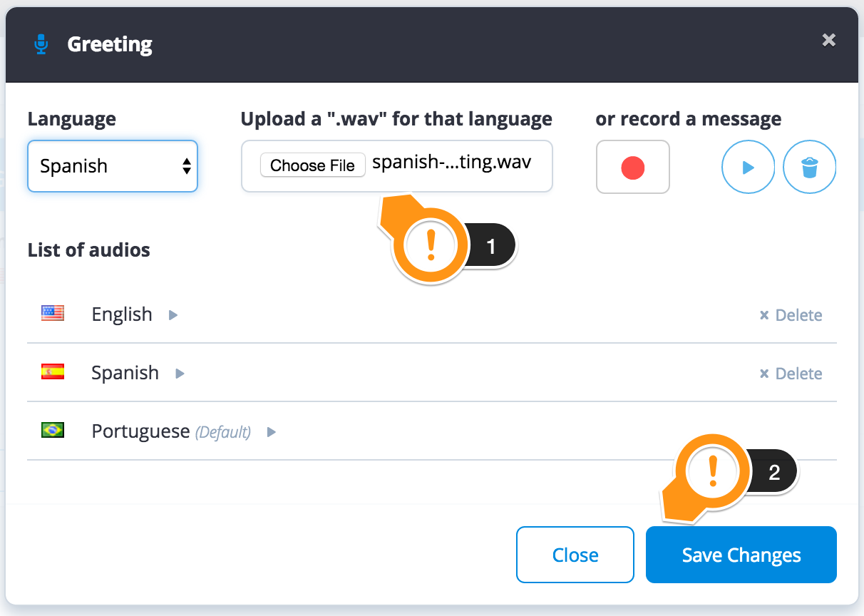Start recording with the red record button
The width and height of the screenshot is (864, 616).
tap(632, 168)
